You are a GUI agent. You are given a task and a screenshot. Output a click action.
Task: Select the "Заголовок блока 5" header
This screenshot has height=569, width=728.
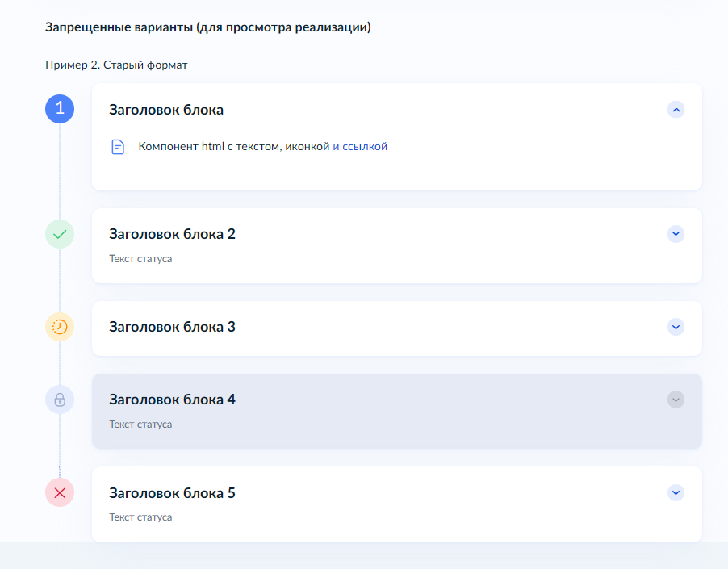(172, 493)
